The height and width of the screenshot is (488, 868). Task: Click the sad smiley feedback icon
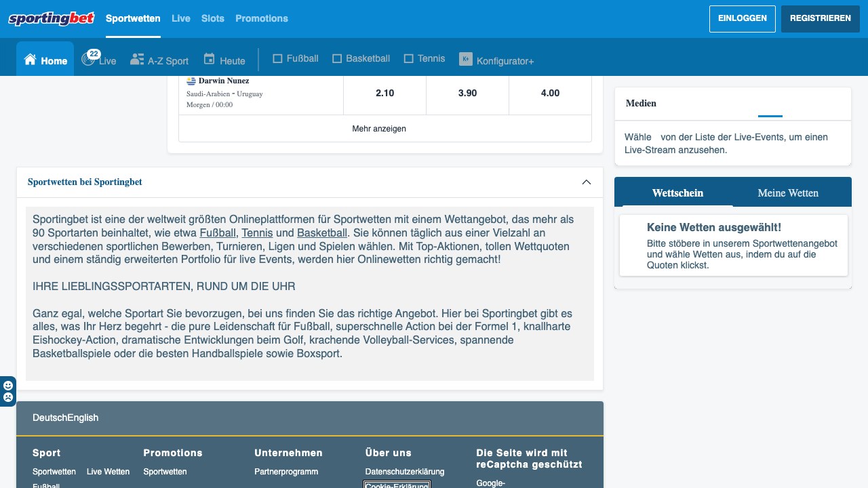point(8,397)
